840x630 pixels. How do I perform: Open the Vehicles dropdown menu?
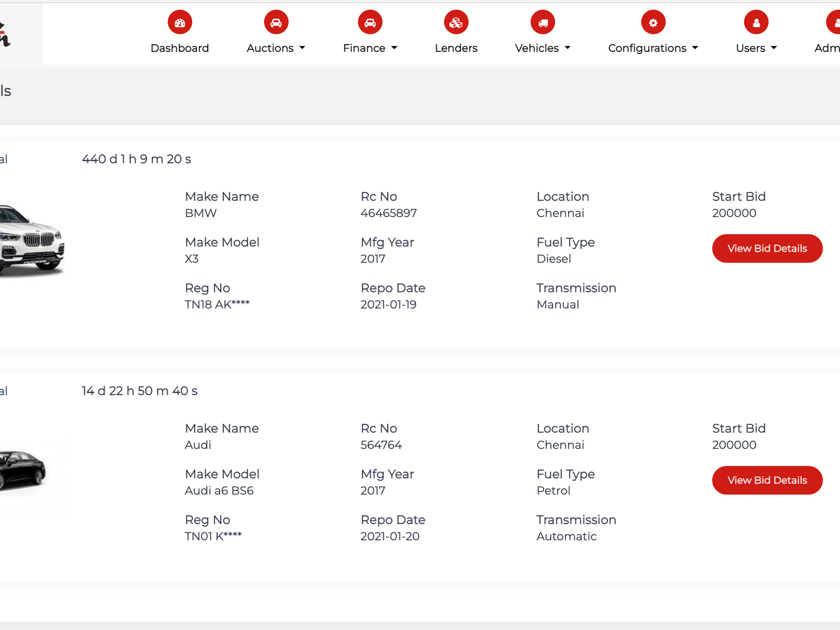coord(542,48)
